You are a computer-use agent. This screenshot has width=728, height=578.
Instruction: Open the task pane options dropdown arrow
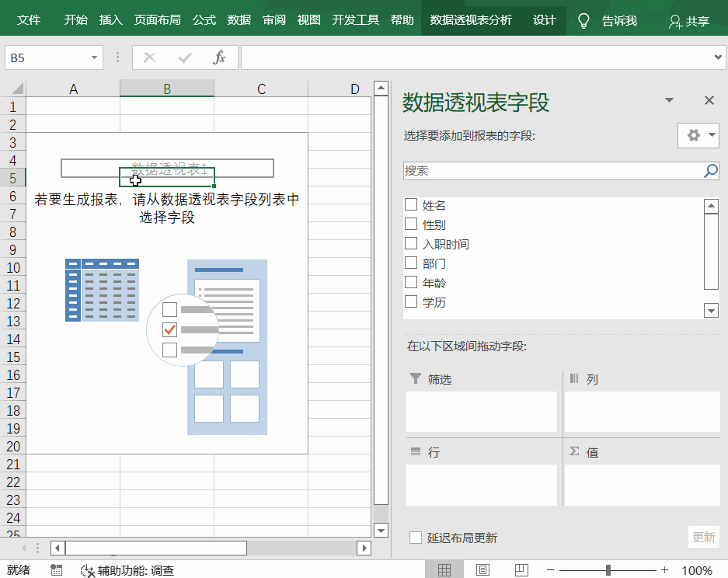669,100
